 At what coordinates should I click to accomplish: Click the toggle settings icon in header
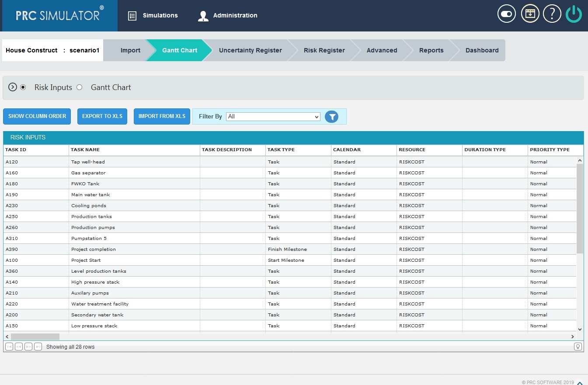point(506,14)
